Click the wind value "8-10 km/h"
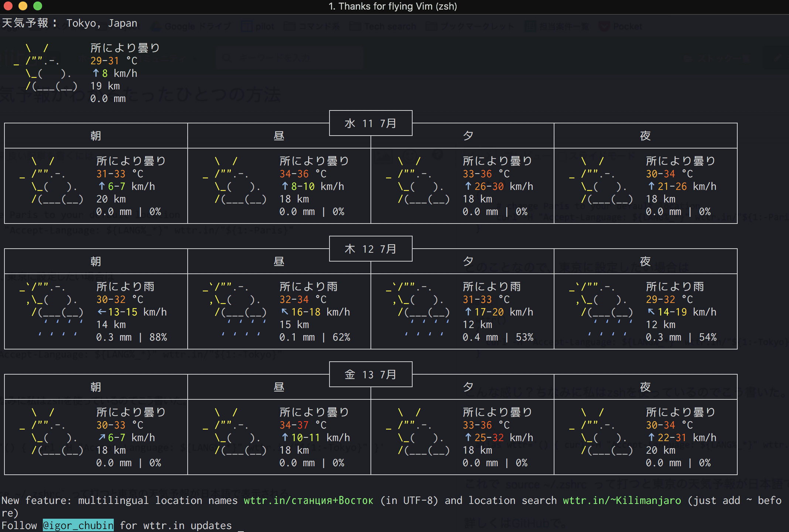The height and width of the screenshot is (532, 789). (x=318, y=186)
